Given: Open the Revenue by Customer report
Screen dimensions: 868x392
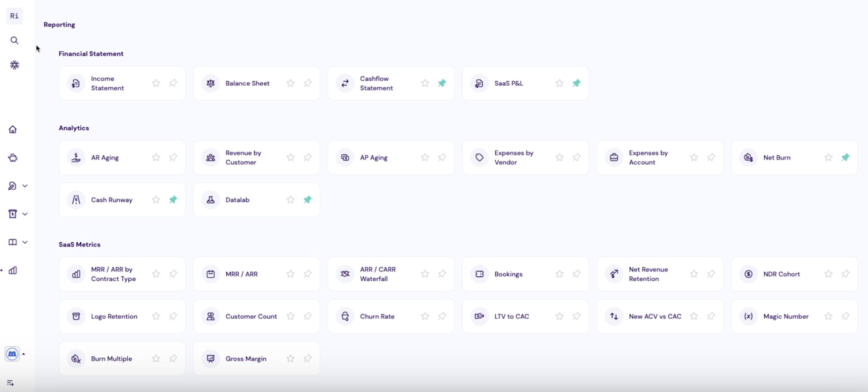Looking at the screenshot, I should (243, 157).
